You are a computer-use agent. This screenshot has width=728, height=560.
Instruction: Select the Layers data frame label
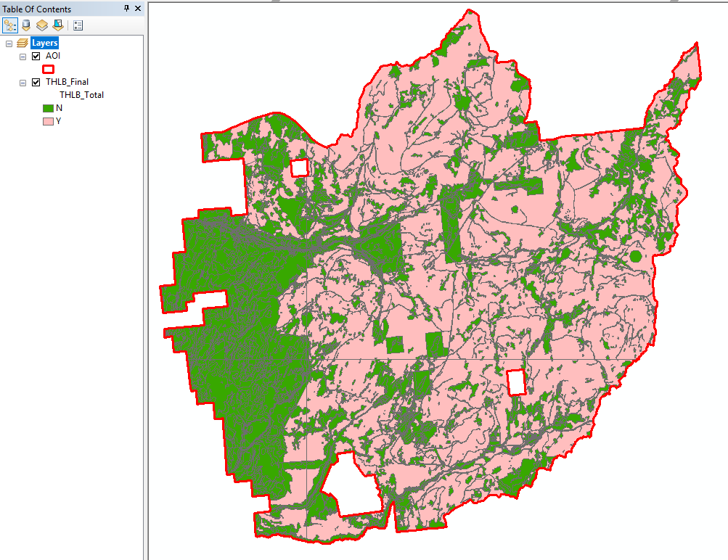pos(44,43)
